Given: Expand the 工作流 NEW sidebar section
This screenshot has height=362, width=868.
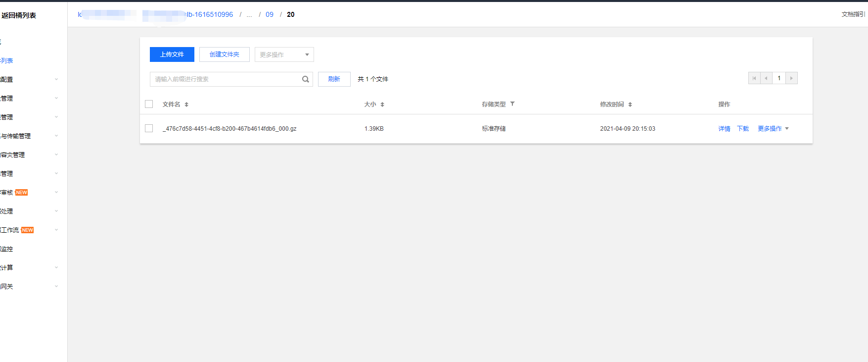Looking at the screenshot, I should point(56,230).
